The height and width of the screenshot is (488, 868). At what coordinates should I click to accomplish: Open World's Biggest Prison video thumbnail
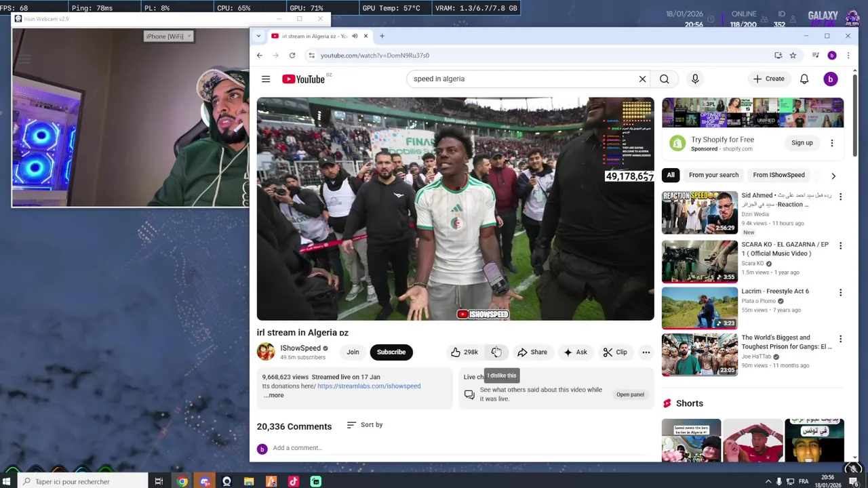pyautogui.click(x=700, y=354)
